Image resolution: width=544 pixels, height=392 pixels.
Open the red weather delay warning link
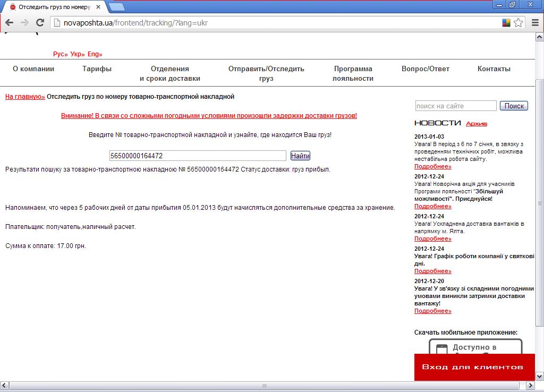[x=209, y=115]
